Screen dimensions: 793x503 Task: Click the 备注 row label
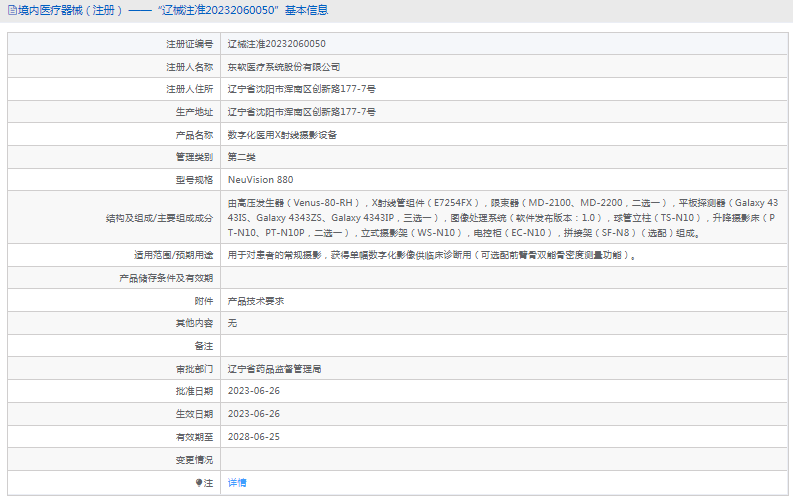pos(204,346)
